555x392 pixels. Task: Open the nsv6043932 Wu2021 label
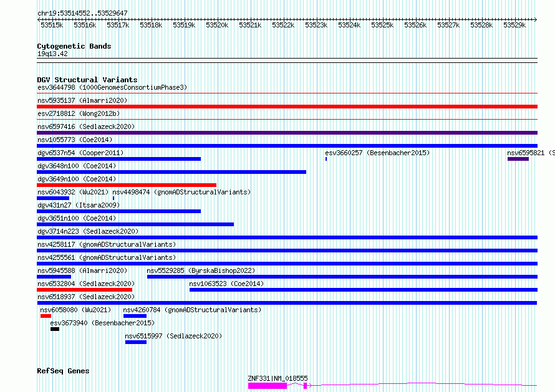tap(73, 192)
